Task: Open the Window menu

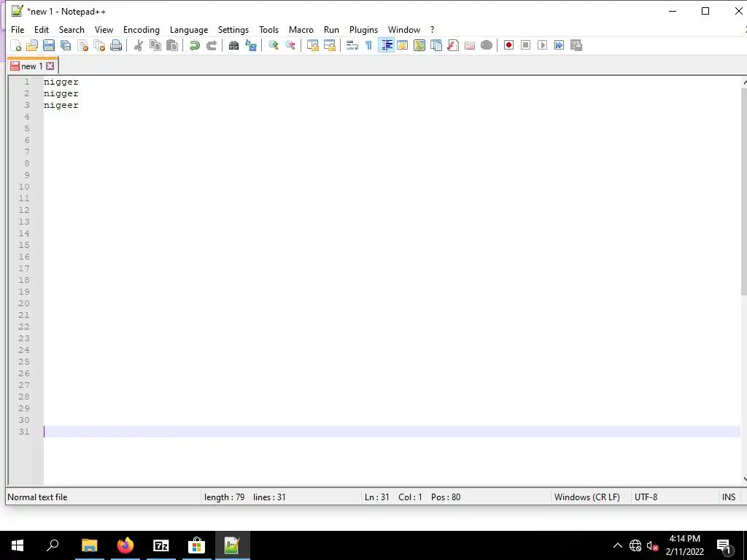Action: click(x=404, y=29)
